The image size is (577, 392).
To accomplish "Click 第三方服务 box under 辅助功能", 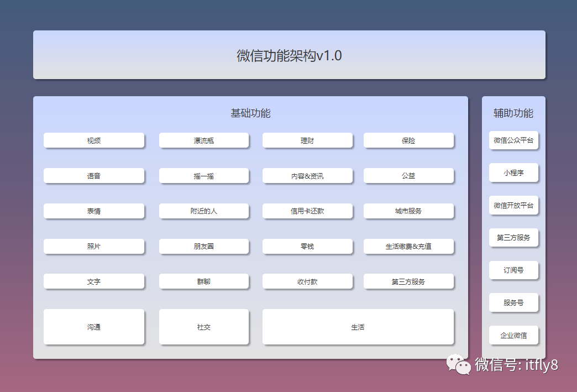I will tap(513, 237).
